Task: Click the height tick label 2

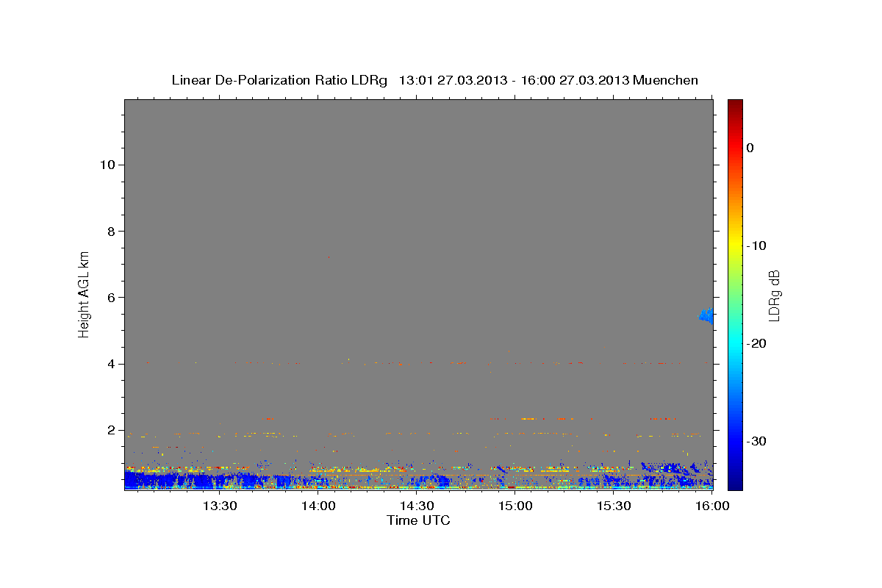Action: click(111, 430)
